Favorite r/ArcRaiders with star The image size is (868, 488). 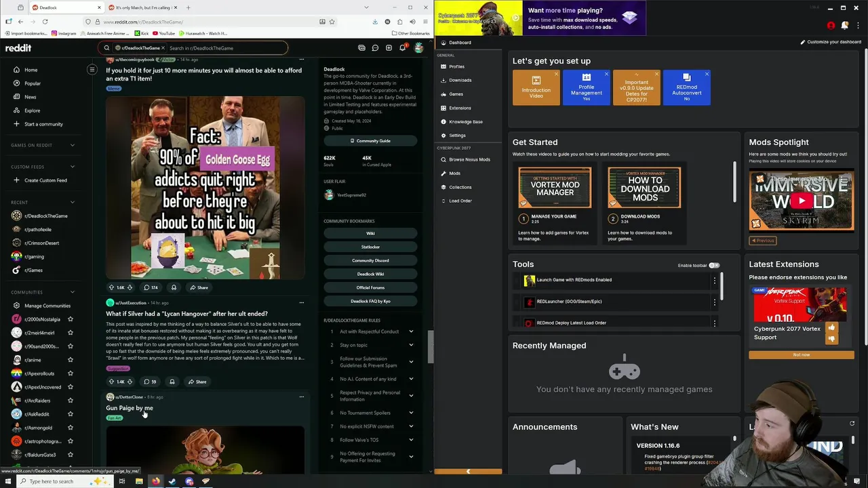coord(70,401)
